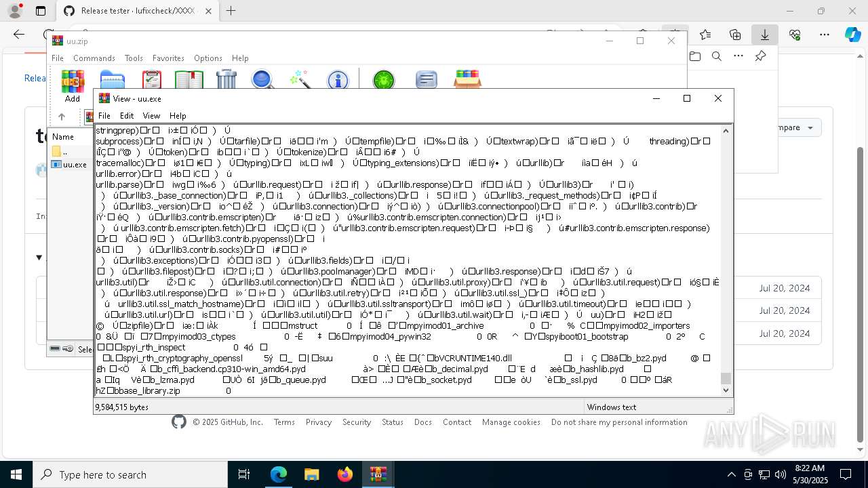This screenshot has height=488, width=868.
Task: Click the 'Windows text' status bar entry
Action: pyautogui.click(x=612, y=407)
